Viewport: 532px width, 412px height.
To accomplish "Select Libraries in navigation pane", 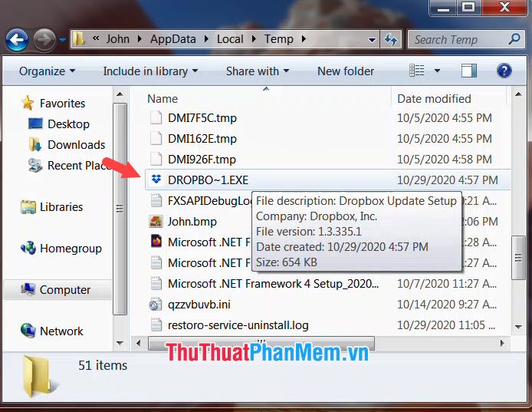I will coord(61,207).
